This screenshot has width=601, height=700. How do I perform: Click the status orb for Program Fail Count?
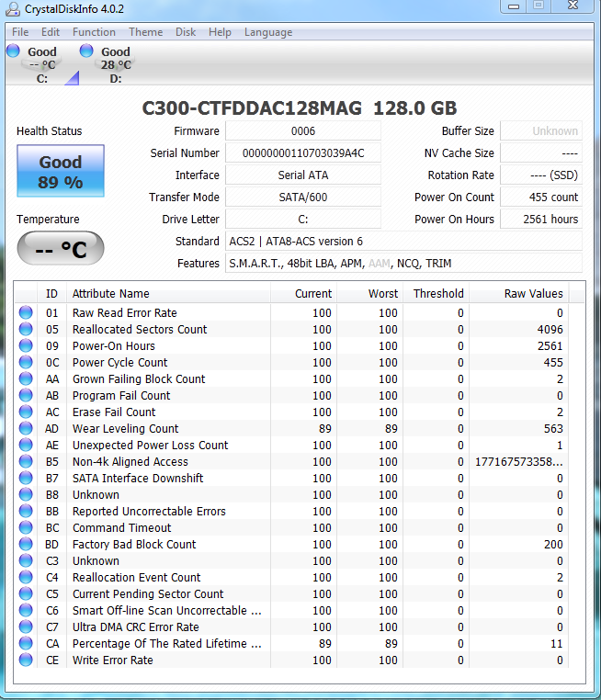click(26, 395)
